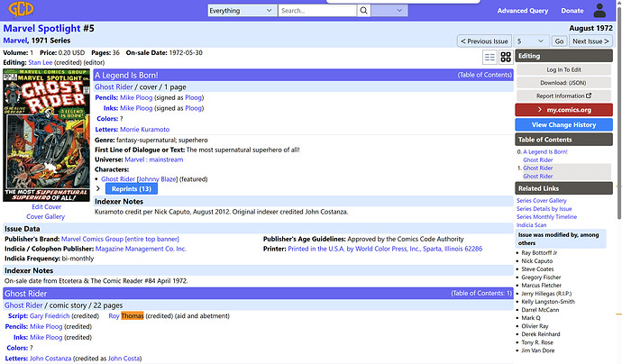Expand the Reprints section arrow
Viewport: 622px width, 364px height.
pos(98,188)
